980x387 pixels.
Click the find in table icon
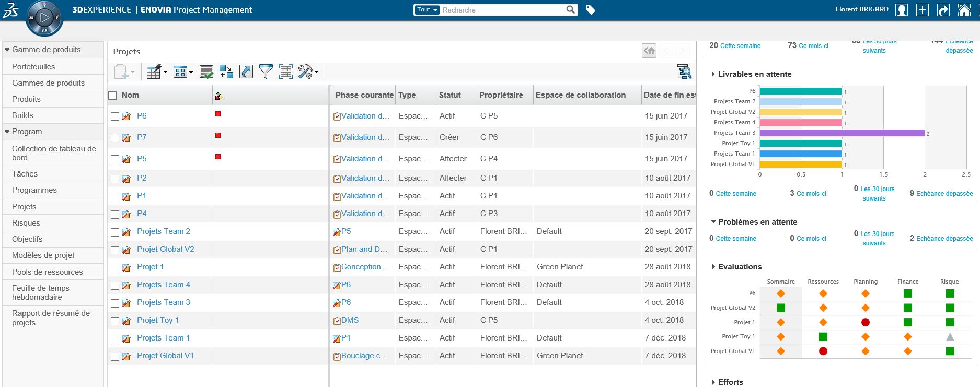tap(684, 72)
